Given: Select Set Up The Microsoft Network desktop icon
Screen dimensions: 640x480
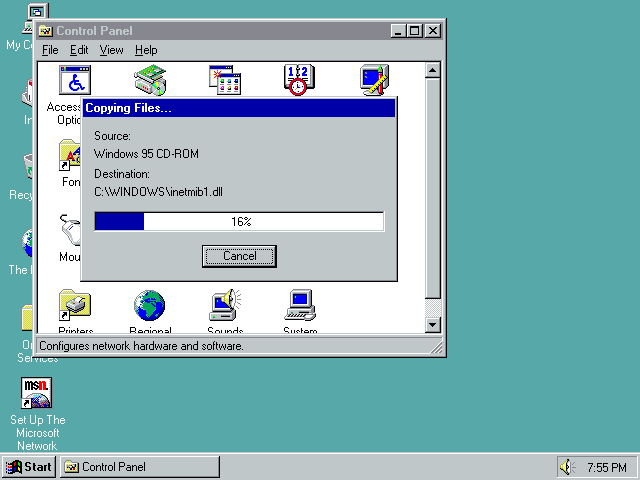Looking at the screenshot, I should pyautogui.click(x=37, y=393).
